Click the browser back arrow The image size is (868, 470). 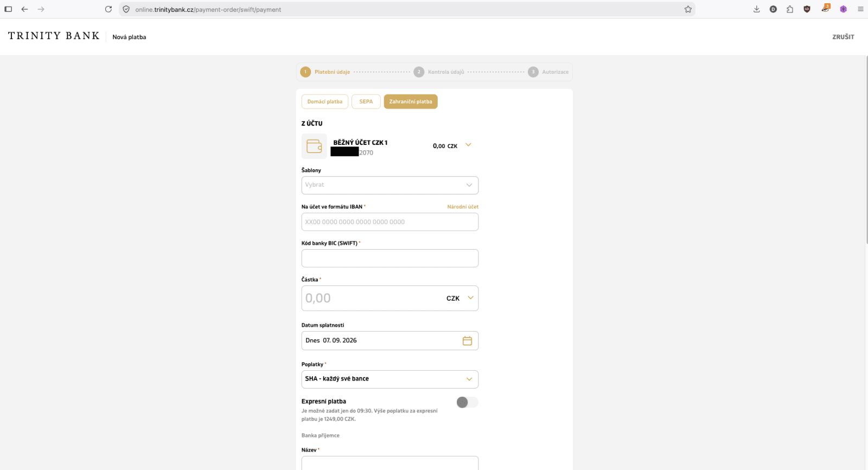click(24, 9)
